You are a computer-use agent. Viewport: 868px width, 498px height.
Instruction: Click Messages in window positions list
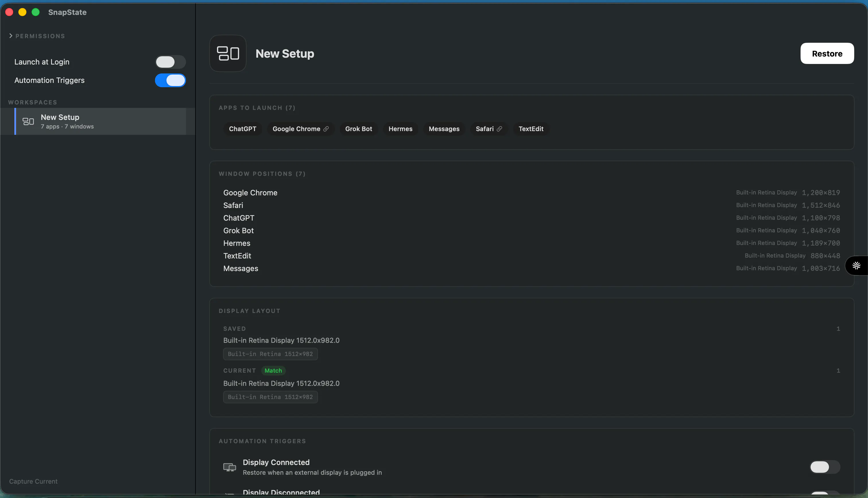tap(241, 269)
